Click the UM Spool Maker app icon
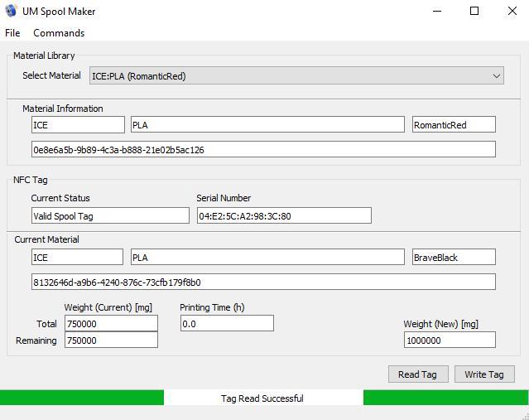 11,11
